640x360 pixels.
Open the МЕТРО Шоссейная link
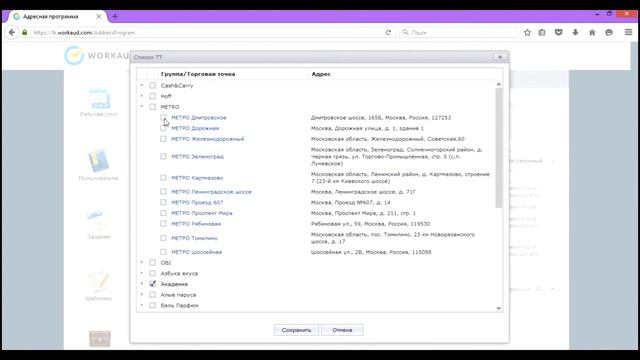196,252
